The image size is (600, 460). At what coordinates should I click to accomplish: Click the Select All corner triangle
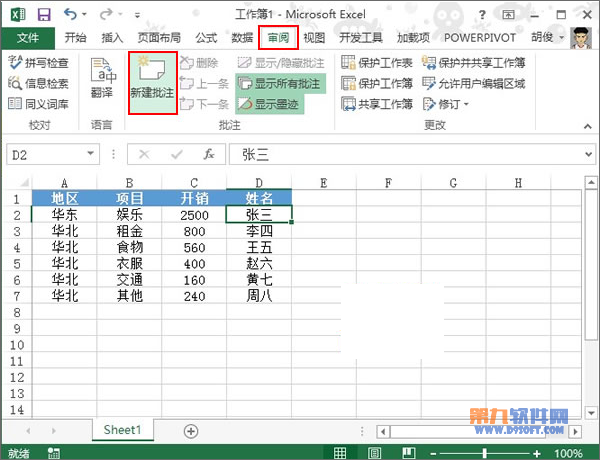pyautogui.click(x=24, y=183)
